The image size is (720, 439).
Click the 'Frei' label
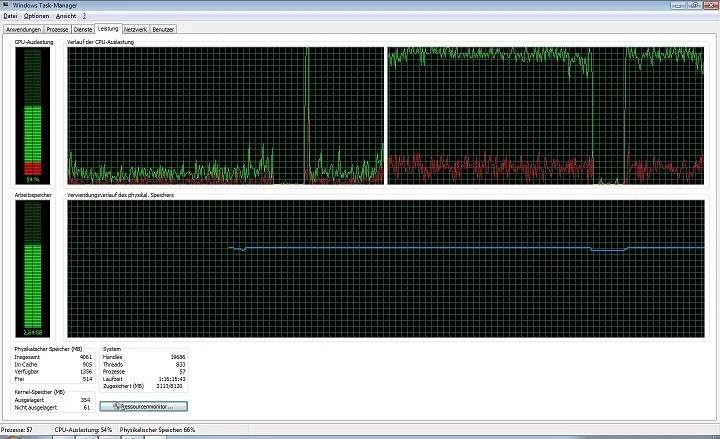click(19, 379)
